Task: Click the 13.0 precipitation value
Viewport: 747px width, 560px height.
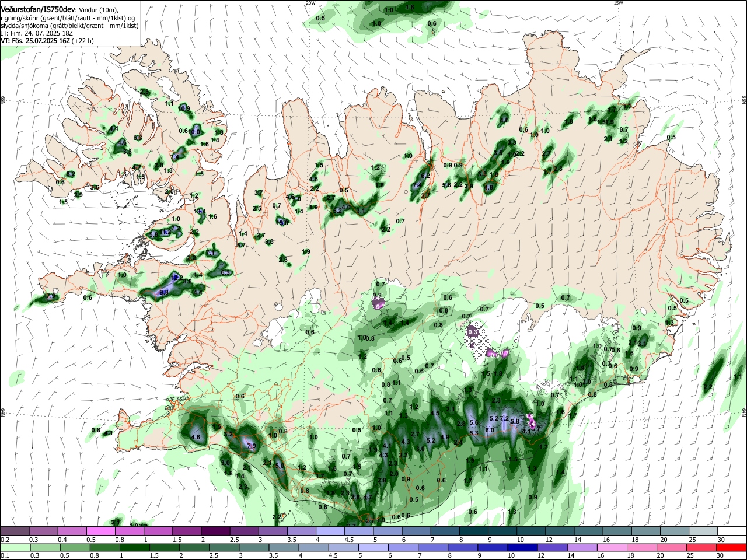Action: [282, 222]
